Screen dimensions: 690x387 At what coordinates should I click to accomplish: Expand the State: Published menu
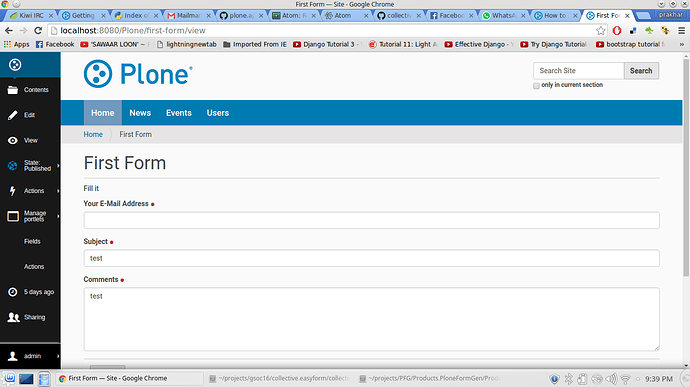[30, 166]
